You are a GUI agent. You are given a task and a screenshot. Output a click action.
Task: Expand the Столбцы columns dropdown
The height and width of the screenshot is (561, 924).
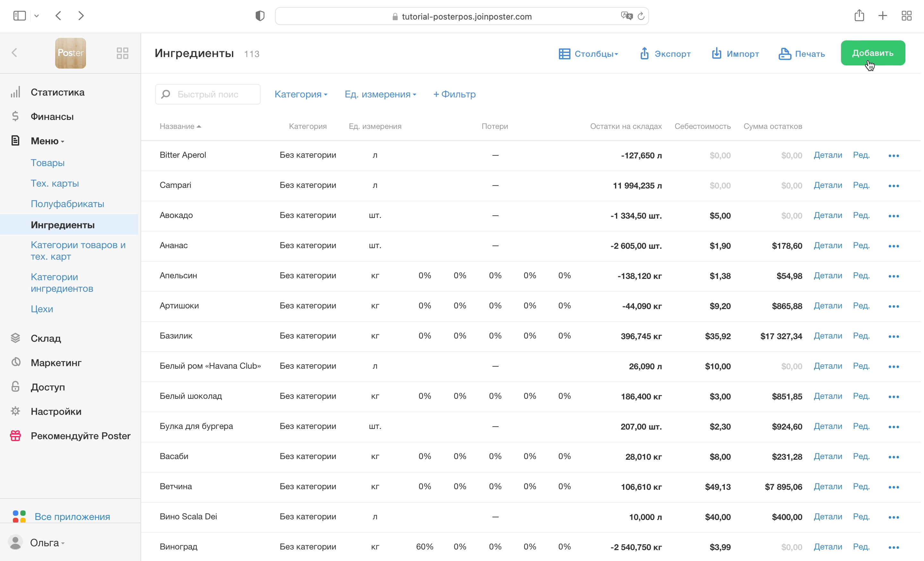tap(588, 54)
